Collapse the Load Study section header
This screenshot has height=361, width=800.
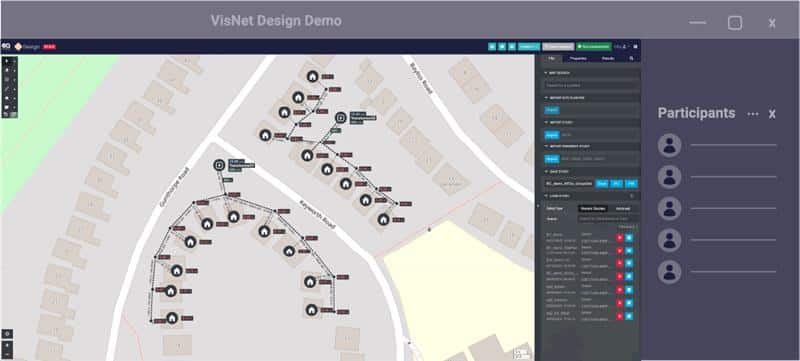(590, 196)
